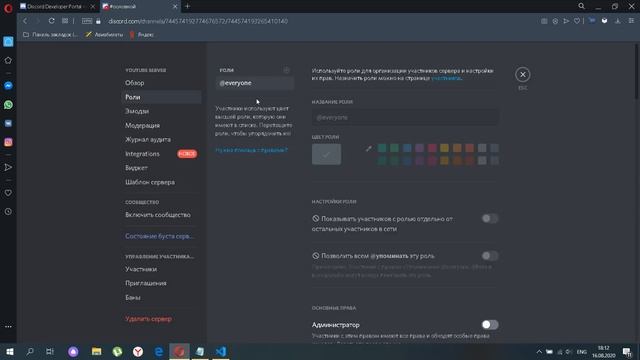Screen dimensions: 640x360
Task: Enable the Администратор permission switch
Action: click(x=490, y=324)
